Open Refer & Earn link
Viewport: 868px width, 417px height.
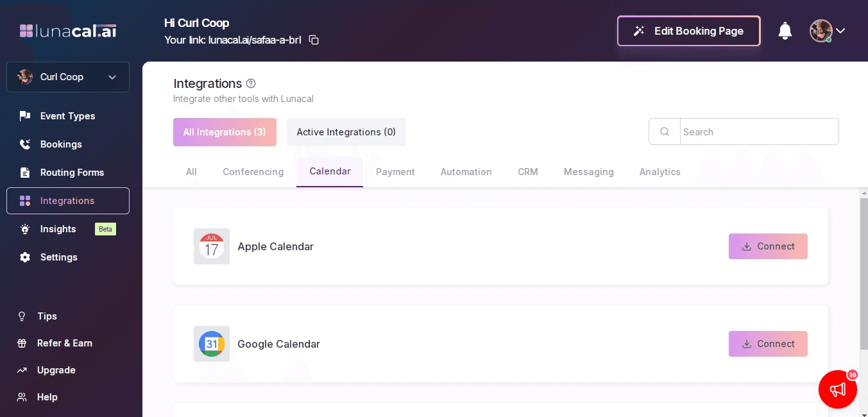pyautogui.click(x=65, y=343)
